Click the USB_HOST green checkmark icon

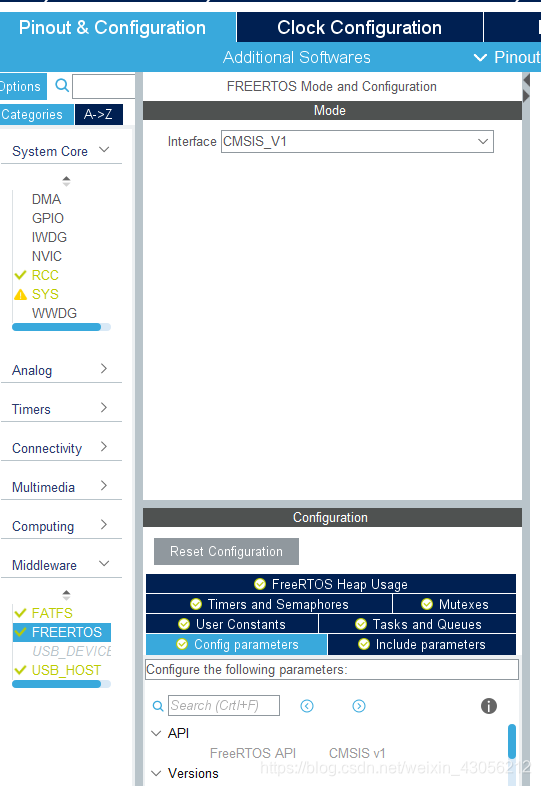(x=21, y=670)
